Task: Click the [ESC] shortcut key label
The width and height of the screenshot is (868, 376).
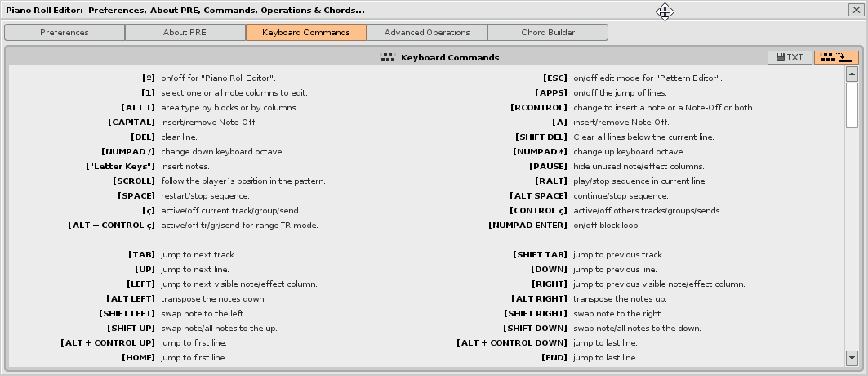Action: [555, 78]
